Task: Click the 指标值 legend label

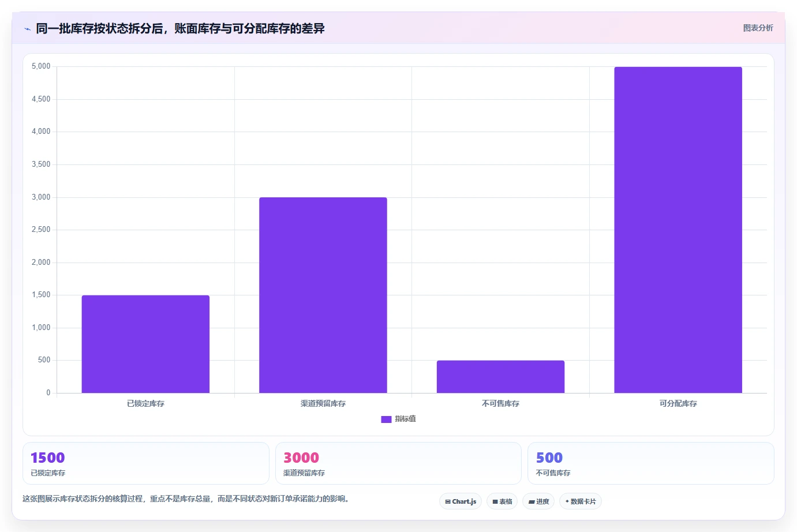Action: point(405,419)
